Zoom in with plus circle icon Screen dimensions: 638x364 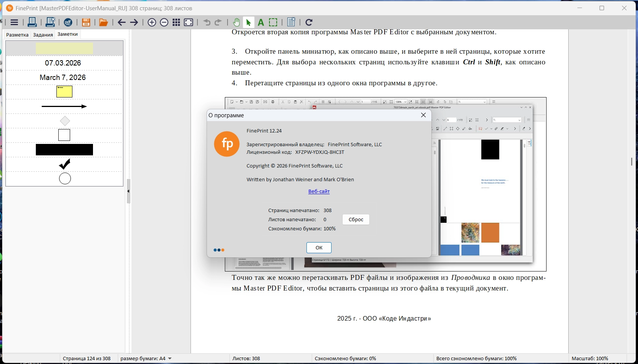point(152,22)
